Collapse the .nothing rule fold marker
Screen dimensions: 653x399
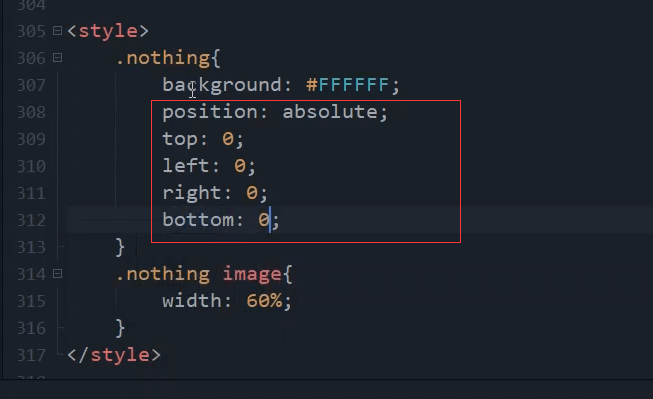point(57,57)
